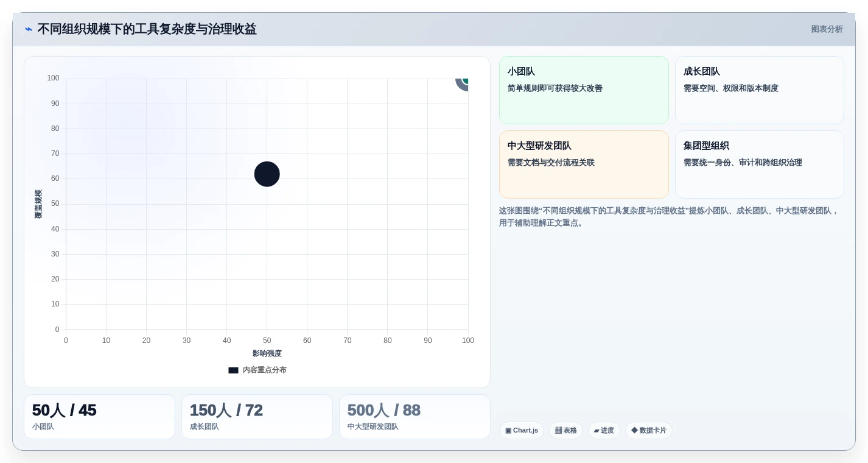868x463 pixels.
Task: Open the 50人 / 45 stat card
Action: tap(99, 417)
